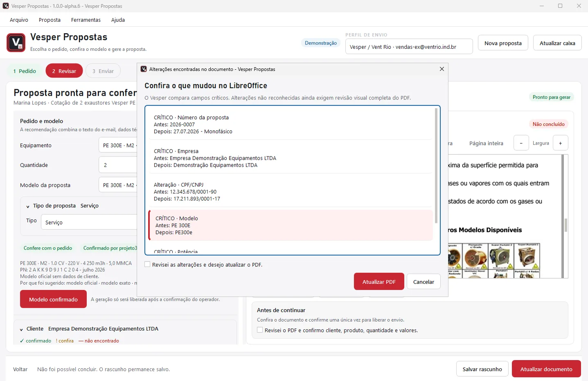588x381 pixels.
Task: Set preview to 'Página inteira'
Action: [486, 143]
